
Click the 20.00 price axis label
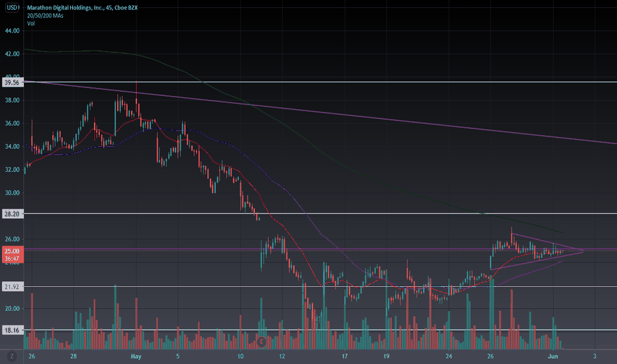[12, 308]
